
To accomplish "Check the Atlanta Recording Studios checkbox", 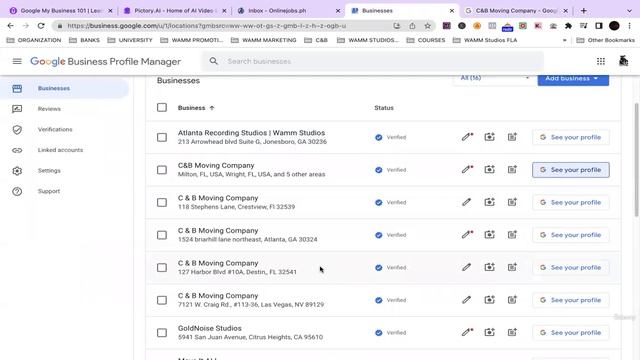I will click(162, 137).
